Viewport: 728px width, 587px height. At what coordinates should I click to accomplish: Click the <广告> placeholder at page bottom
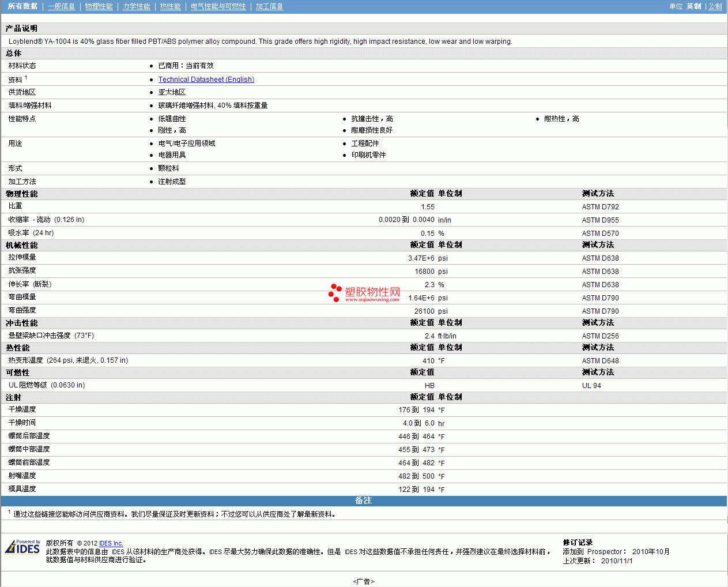click(x=363, y=581)
